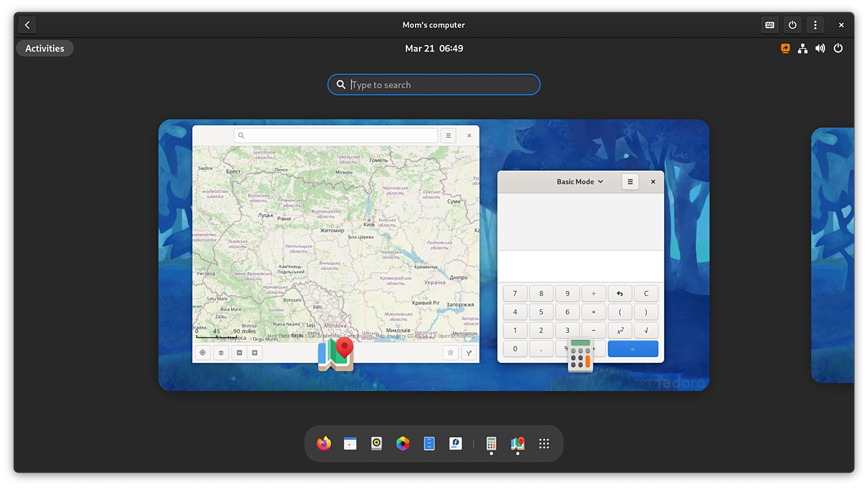Click the Calculator icon in the dock

click(x=491, y=444)
